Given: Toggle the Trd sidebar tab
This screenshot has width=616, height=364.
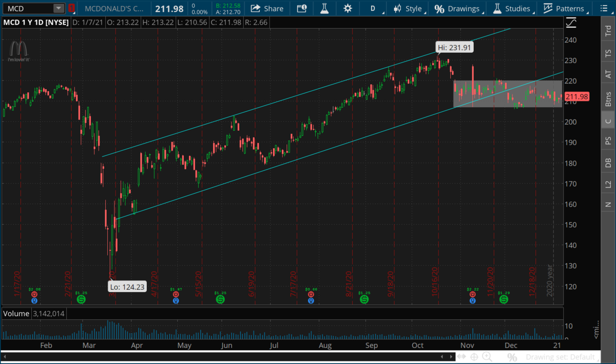Looking at the screenshot, I should click(x=608, y=31).
